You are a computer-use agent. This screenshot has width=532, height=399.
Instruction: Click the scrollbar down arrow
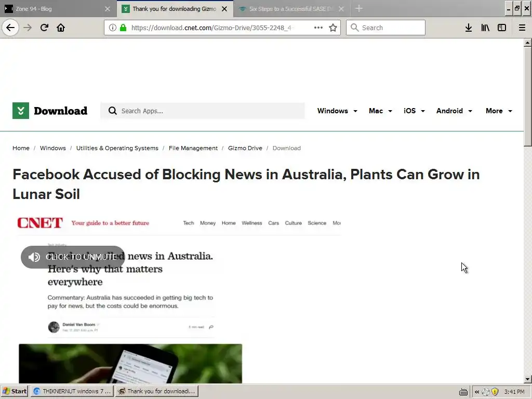pos(527,379)
